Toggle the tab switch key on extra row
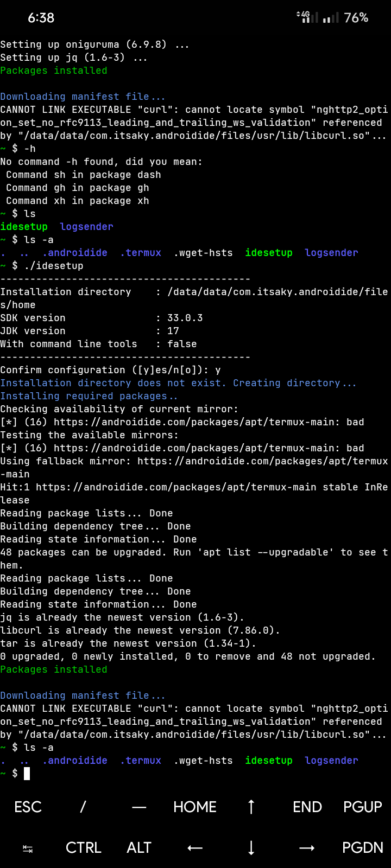391x868 pixels. coord(27,847)
